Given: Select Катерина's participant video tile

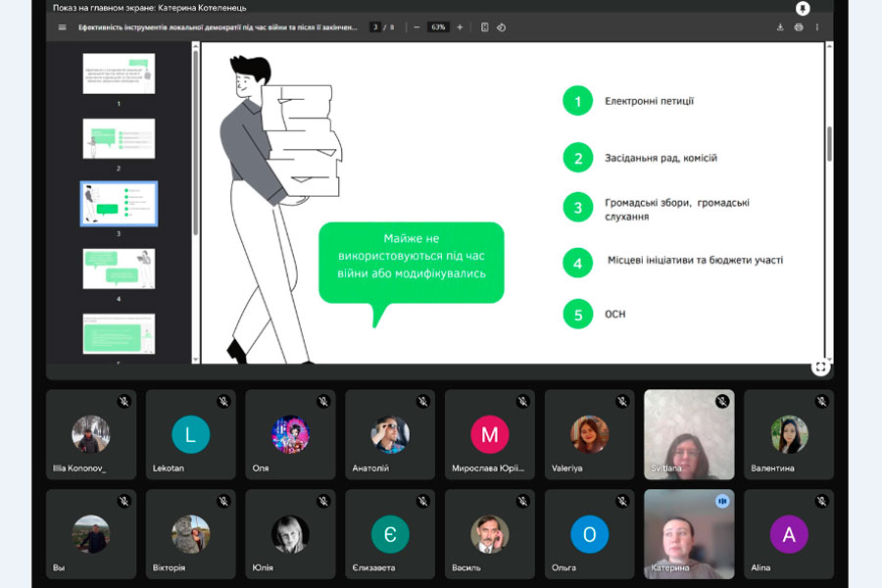Looking at the screenshot, I should [689, 534].
